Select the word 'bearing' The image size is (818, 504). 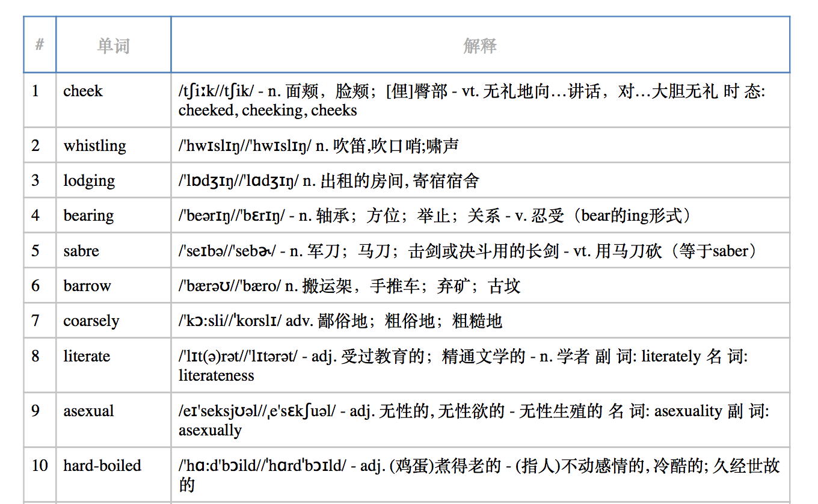click(x=88, y=215)
